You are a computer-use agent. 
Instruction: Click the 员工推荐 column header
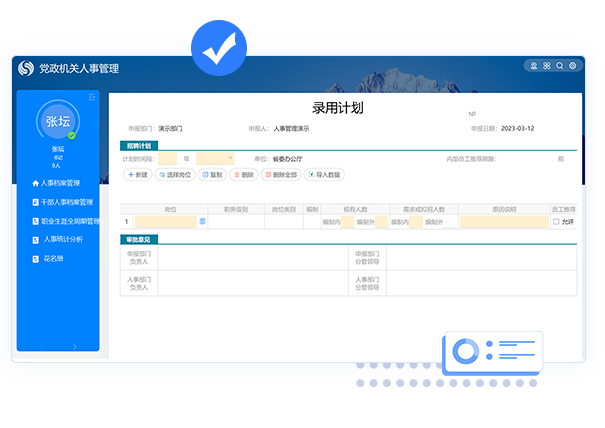click(x=564, y=209)
